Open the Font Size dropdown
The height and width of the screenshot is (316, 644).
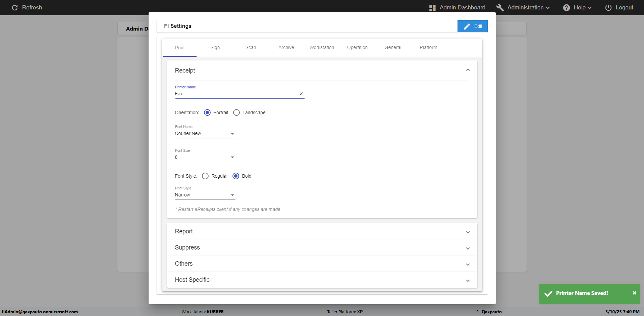[205, 157]
